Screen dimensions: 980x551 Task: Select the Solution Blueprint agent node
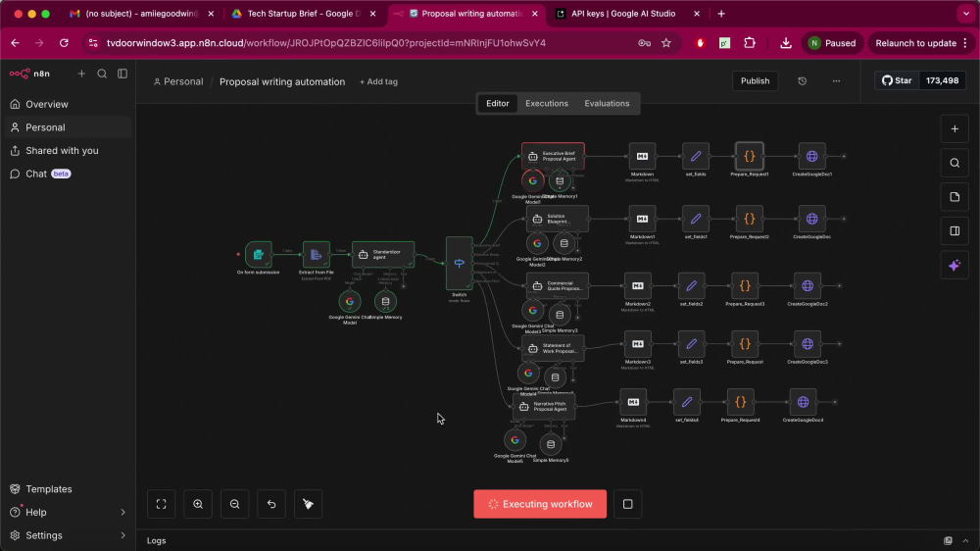558,219
